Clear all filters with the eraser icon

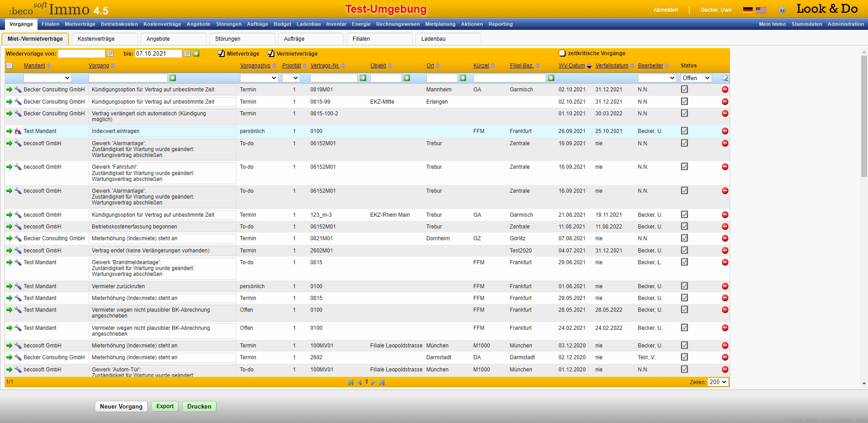(725, 78)
